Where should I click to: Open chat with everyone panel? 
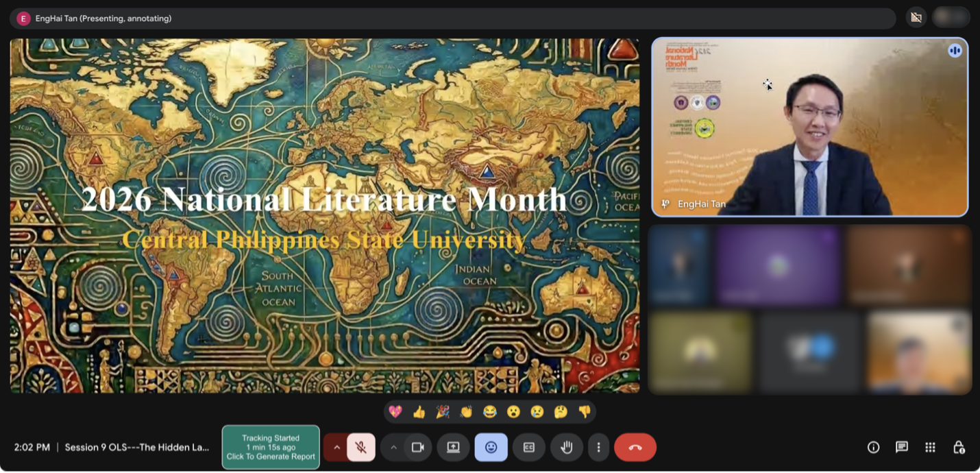click(902, 448)
